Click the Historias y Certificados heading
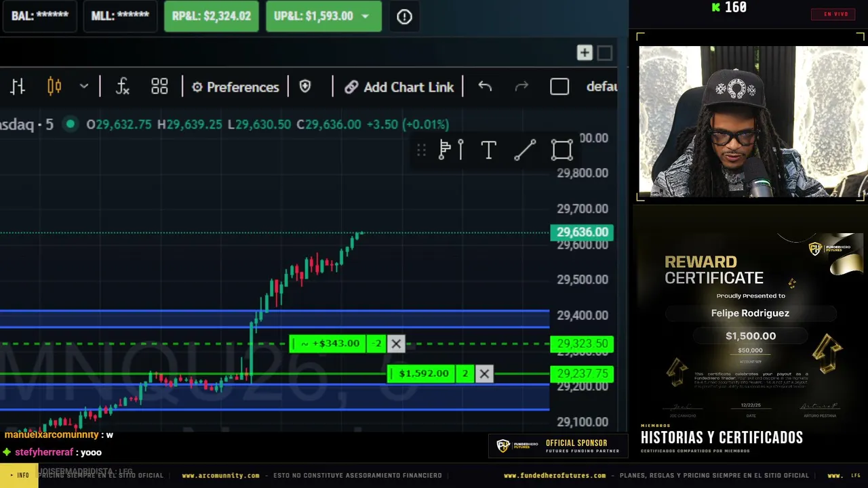Viewport: 868px width, 488px height. [x=722, y=438]
